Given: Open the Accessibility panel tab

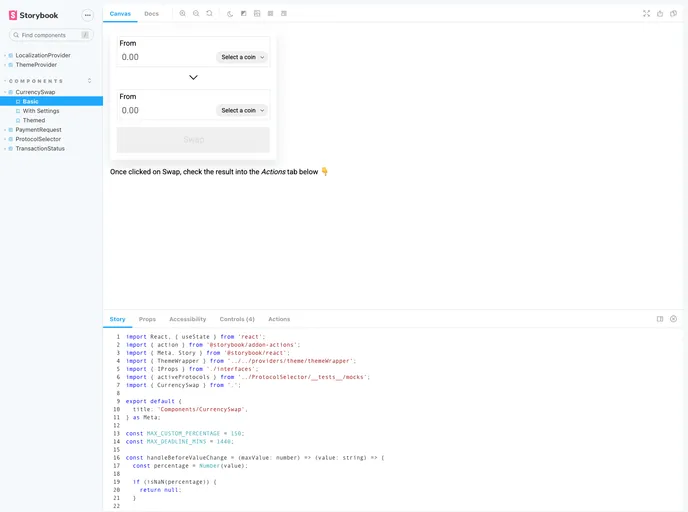Looking at the screenshot, I should pyautogui.click(x=188, y=319).
